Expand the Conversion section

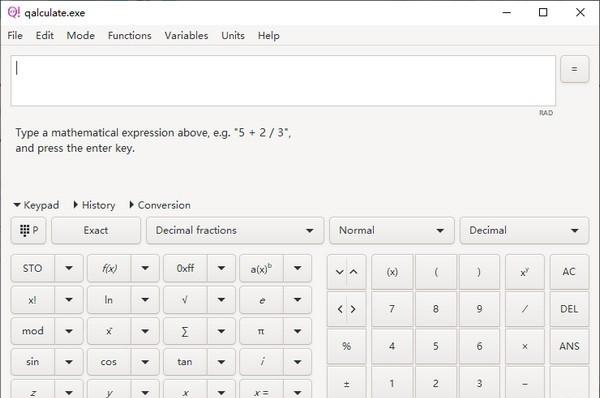160,205
